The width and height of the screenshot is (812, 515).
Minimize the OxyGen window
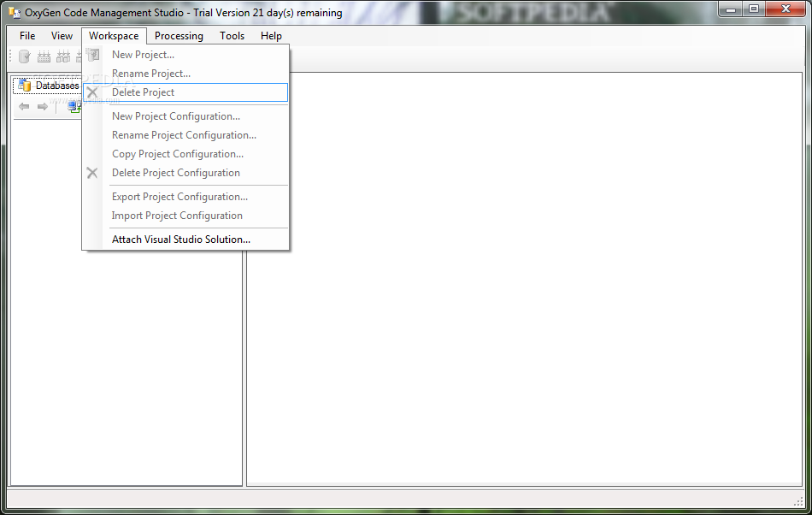[731, 9]
